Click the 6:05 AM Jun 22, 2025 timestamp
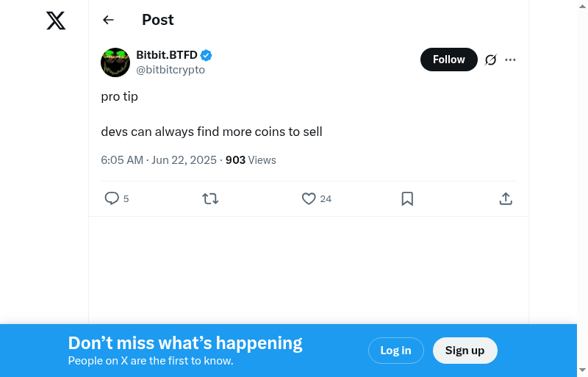 (x=159, y=159)
